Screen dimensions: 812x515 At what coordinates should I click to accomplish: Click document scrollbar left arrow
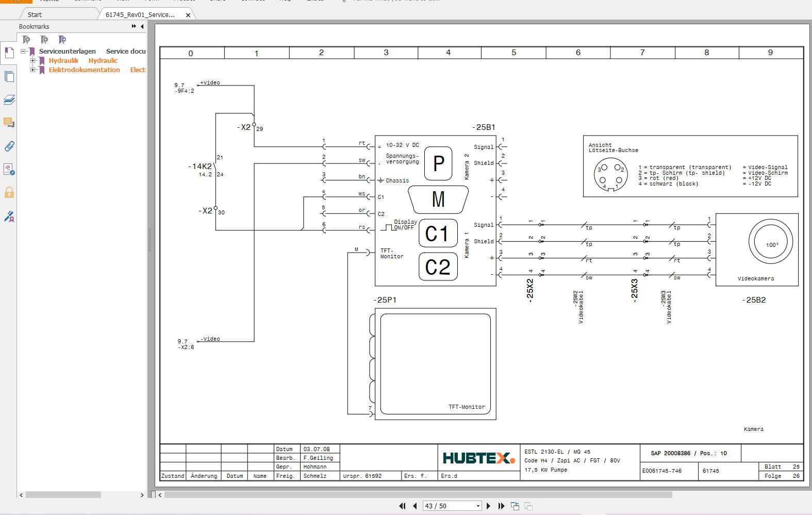click(160, 495)
